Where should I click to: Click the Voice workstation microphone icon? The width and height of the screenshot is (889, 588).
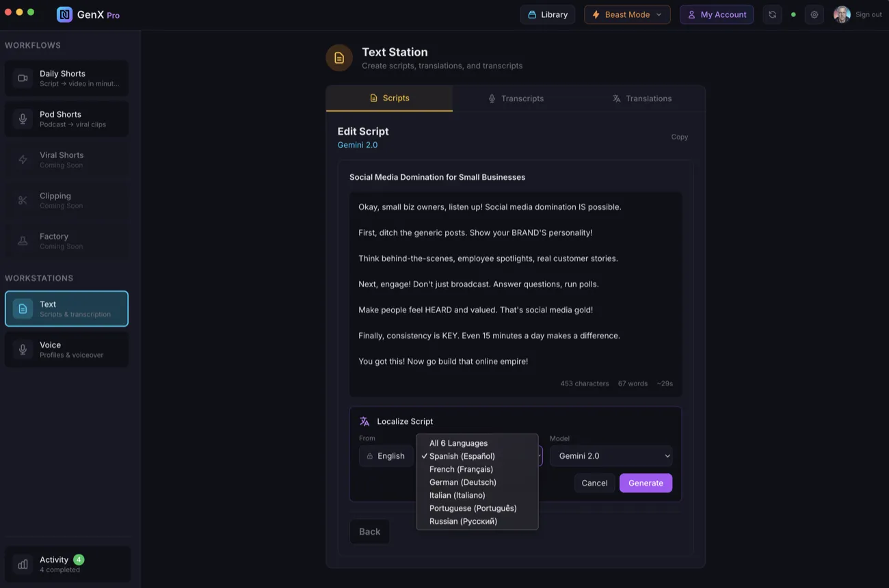22,349
